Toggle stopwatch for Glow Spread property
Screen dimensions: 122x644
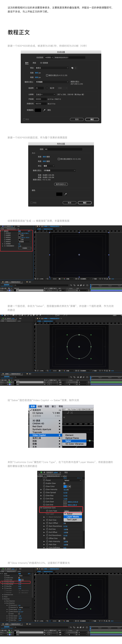click(x=44, y=493)
